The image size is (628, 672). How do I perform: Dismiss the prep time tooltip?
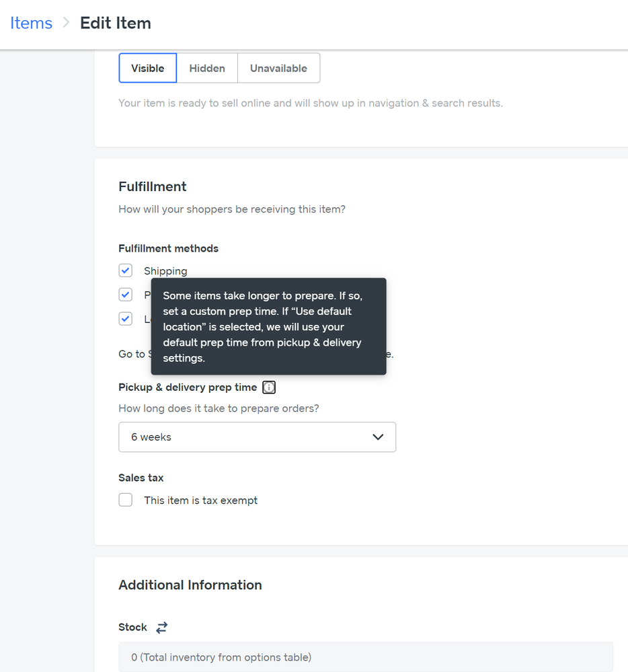click(268, 326)
